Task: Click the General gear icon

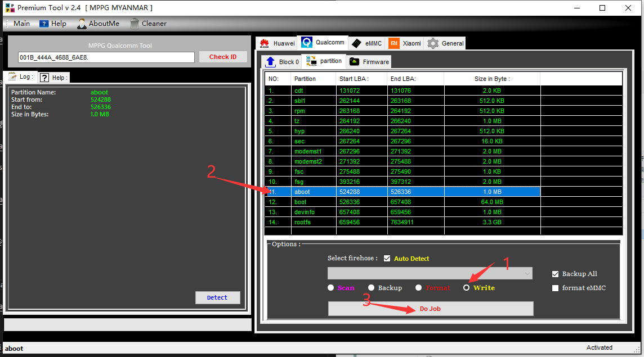Action: (x=433, y=43)
